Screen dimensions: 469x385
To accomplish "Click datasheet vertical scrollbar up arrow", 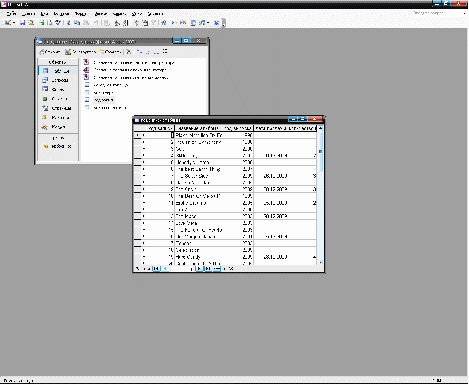I will click(x=321, y=128).
